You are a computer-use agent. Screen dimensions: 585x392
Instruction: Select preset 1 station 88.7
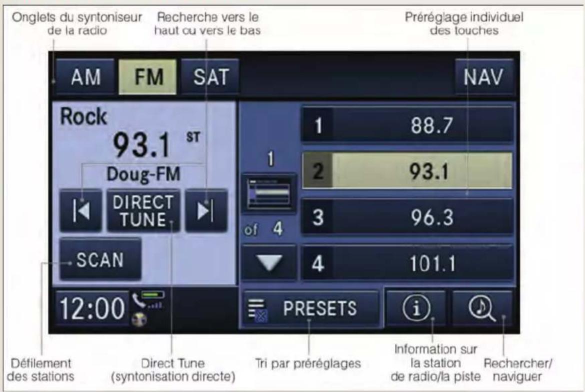[x=407, y=124]
